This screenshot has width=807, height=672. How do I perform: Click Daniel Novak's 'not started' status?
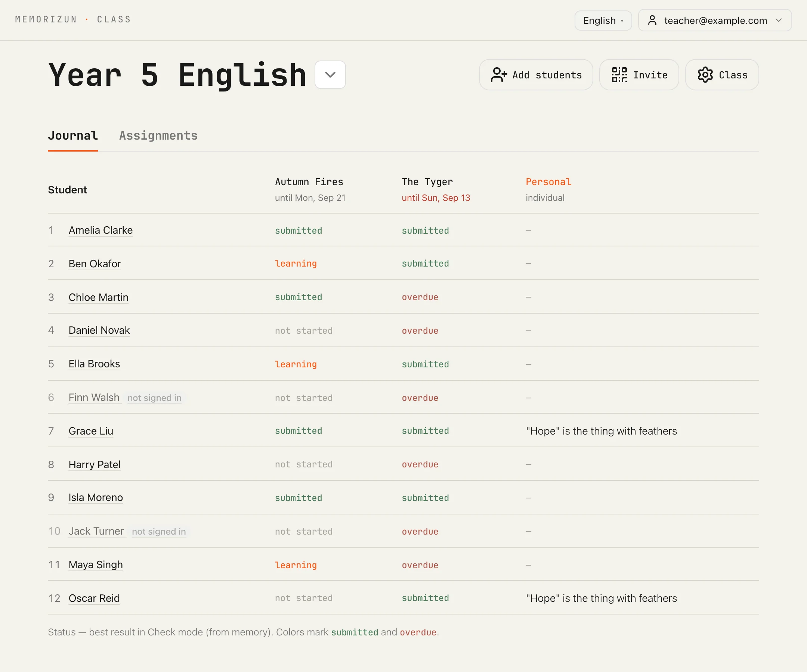[304, 331]
